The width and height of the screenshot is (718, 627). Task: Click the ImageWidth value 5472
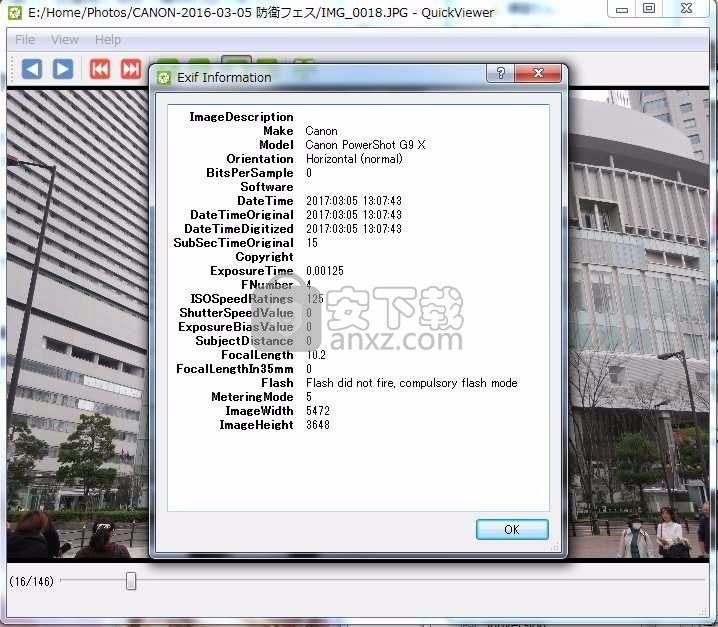tap(318, 411)
